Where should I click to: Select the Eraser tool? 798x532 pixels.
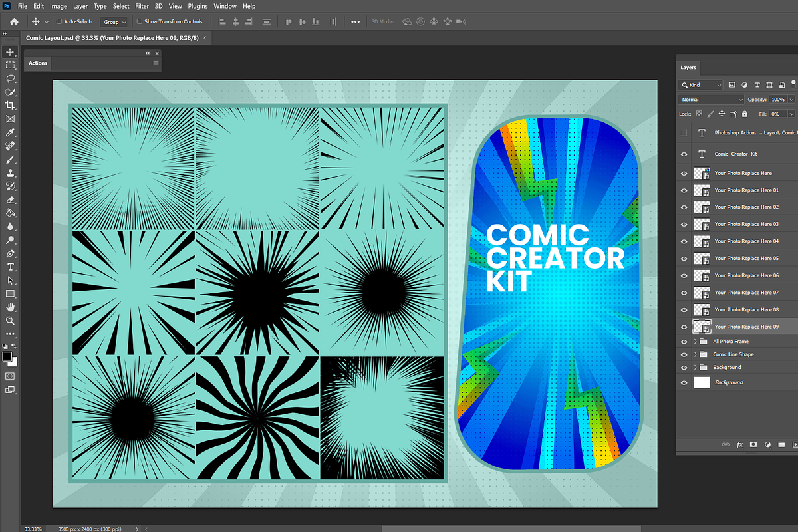click(10, 199)
